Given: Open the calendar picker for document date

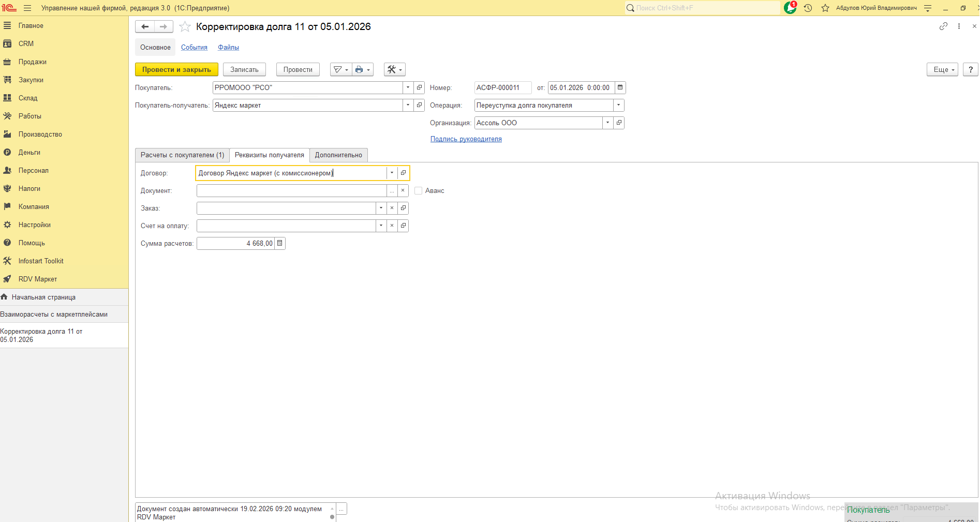Looking at the screenshot, I should click(620, 87).
